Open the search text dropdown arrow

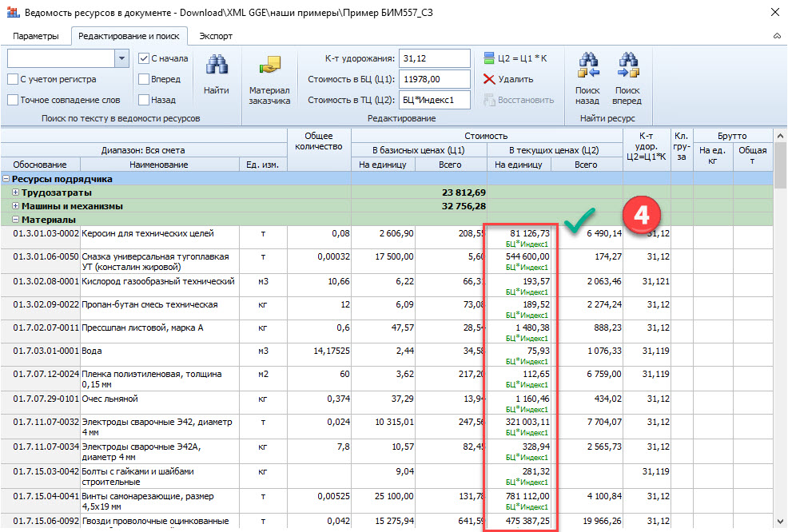[121, 58]
